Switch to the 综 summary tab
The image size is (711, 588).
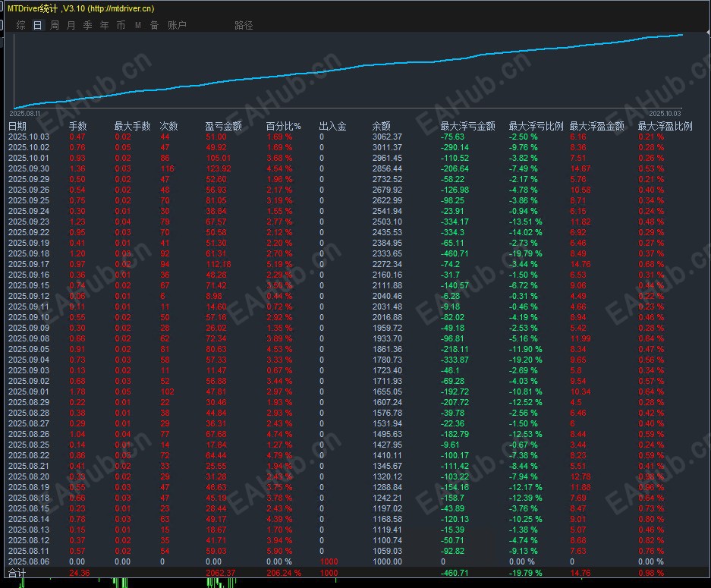click(x=20, y=25)
